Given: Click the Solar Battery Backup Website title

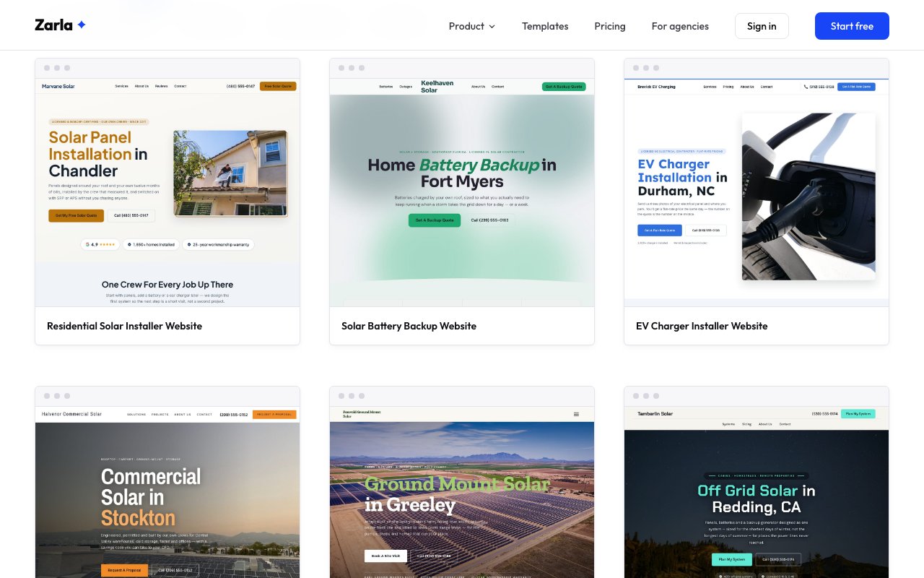Looking at the screenshot, I should click(409, 326).
